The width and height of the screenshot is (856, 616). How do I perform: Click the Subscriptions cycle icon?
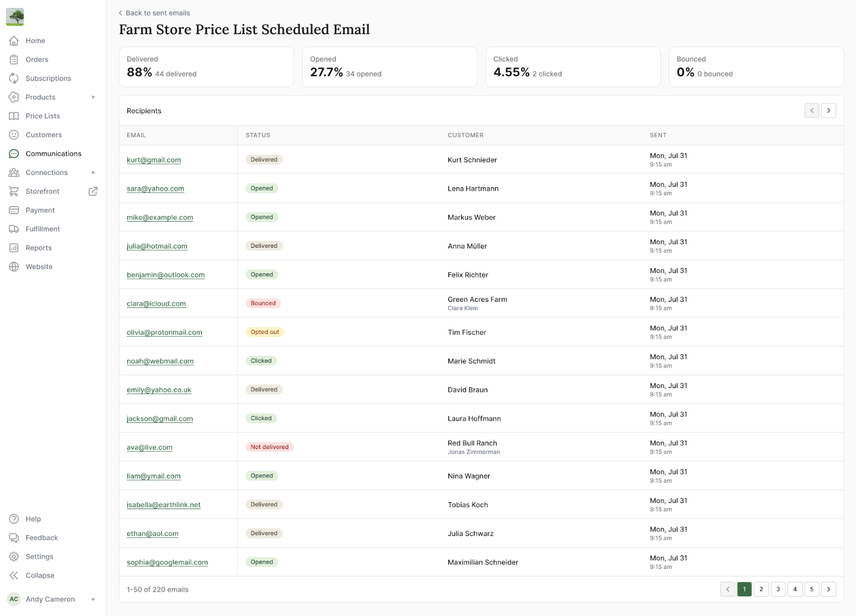point(14,78)
